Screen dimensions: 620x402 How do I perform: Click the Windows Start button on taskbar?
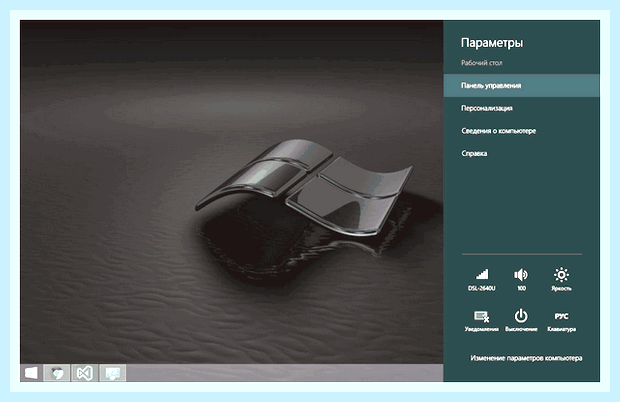coord(31,373)
